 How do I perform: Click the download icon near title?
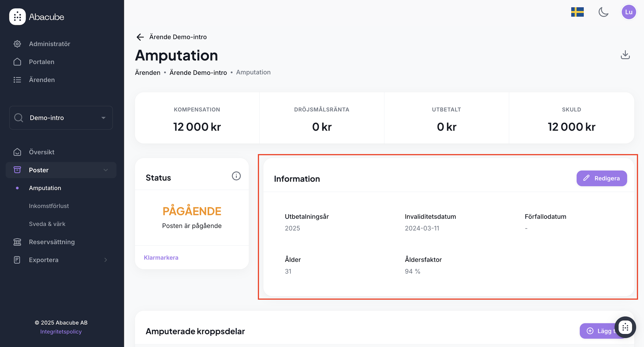click(625, 55)
